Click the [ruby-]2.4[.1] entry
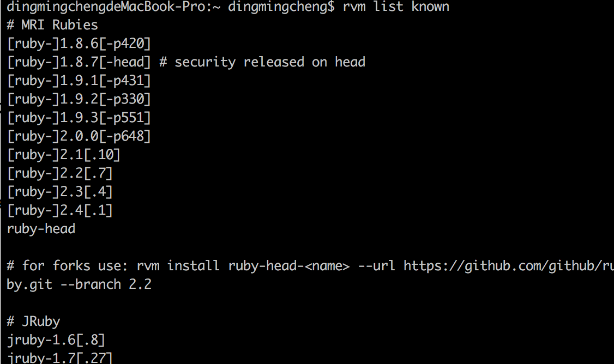614x364 pixels. tap(60, 210)
